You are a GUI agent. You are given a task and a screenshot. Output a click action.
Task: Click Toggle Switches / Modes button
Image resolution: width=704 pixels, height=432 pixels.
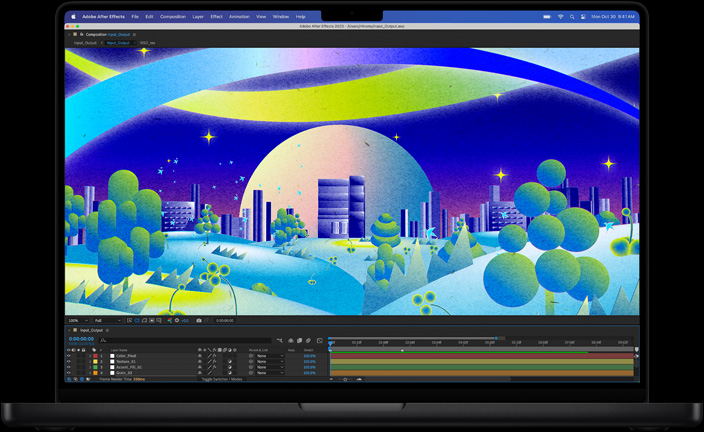(x=221, y=380)
